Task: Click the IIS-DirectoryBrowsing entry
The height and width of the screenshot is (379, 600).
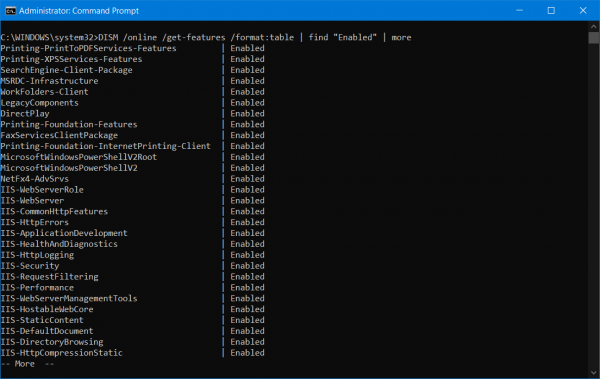Action: pos(52,342)
